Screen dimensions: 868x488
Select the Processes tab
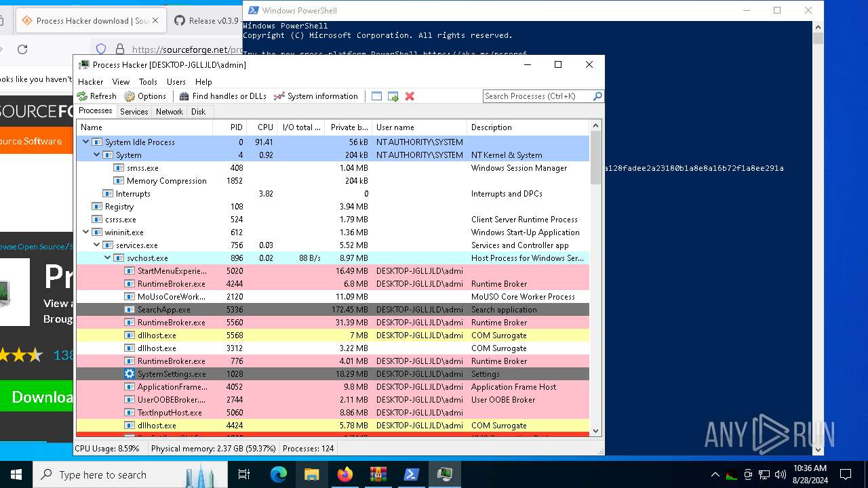96,111
